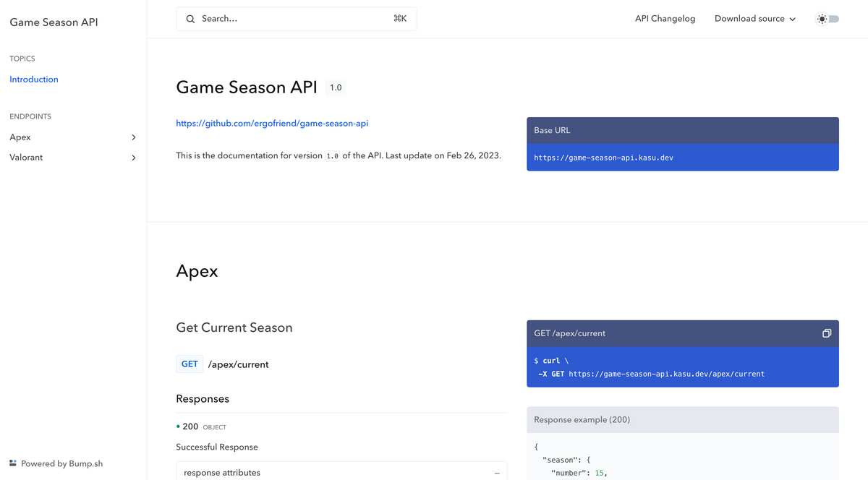Open the game-season-api GitHub link

272,123
